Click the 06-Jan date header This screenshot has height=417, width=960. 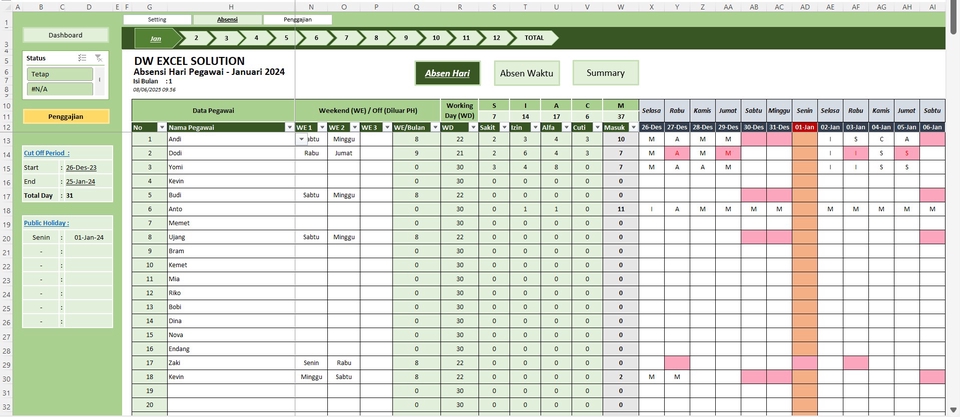click(932, 127)
